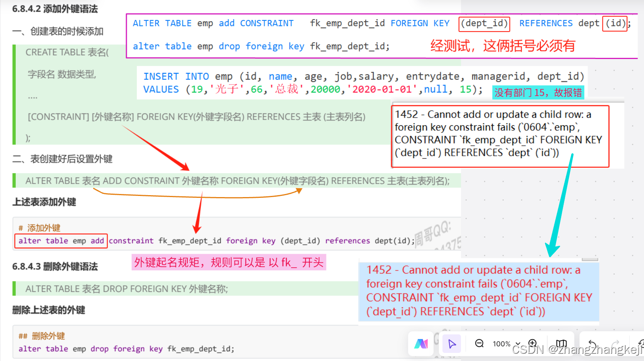Select the "INSERT INTO emp (id, name..." line
644x361 pixels.
(x=363, y=76)
